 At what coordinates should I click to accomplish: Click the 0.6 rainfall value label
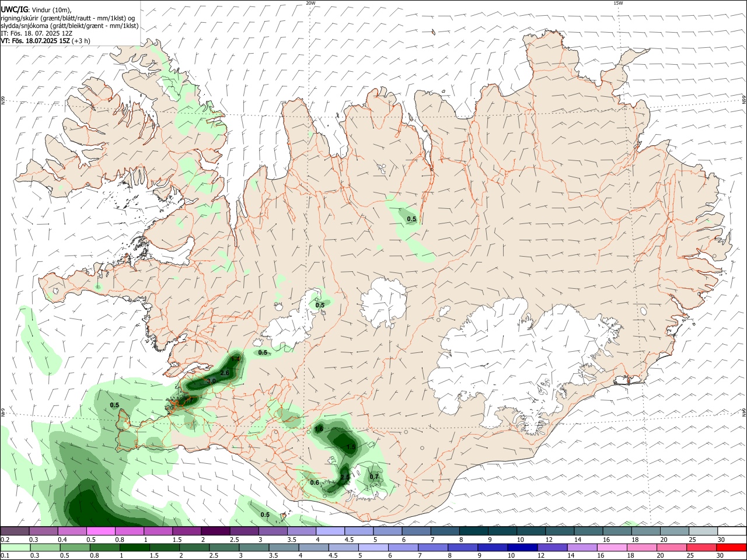(315, 482)
